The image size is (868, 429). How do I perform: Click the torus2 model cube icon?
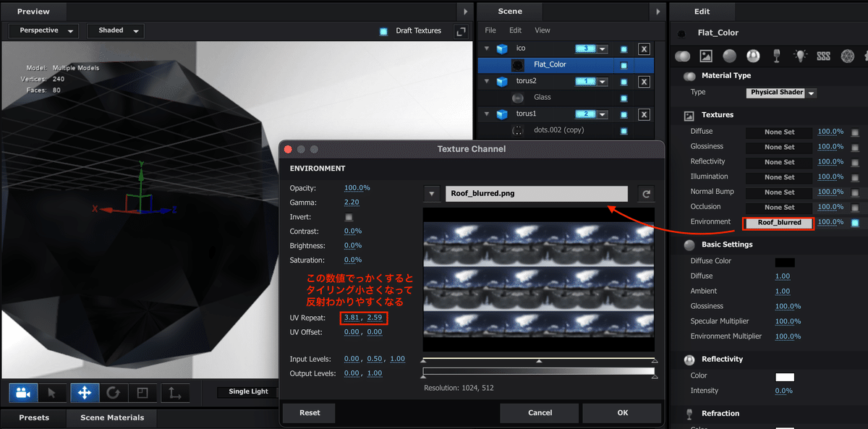pyautogui.click(x=501, y=82)
